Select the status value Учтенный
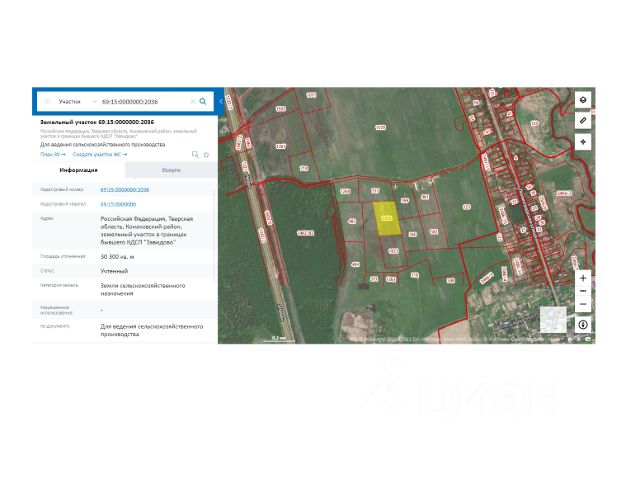This screenshot has width=640, height=480. [x=114, y=271]
